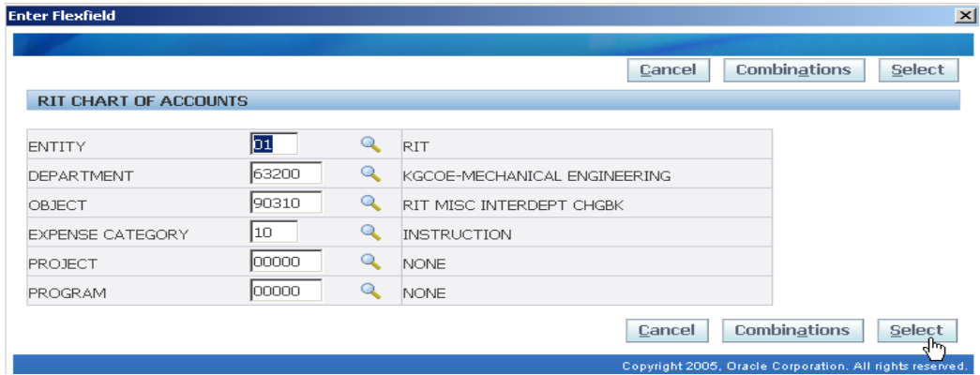Click the bottom Combinations button
The width and height of the screenshot is (980, 375).
tap(792, 330)
